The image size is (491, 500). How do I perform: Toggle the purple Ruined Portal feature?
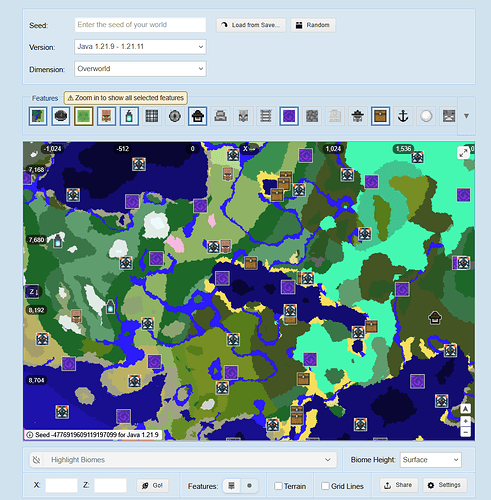289,116
